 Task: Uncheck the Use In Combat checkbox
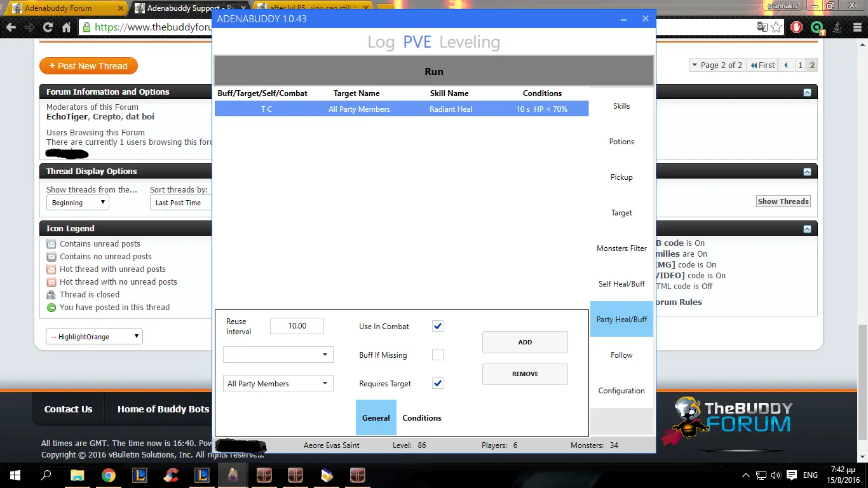click(x=438, y=326)
